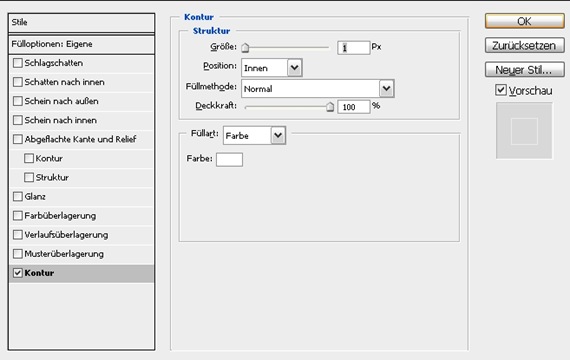The width and height of the screenshot is (570, 360).
Task: Select the Abgeflachte Kante und Relief label
Action: click(x=80, y=139)
